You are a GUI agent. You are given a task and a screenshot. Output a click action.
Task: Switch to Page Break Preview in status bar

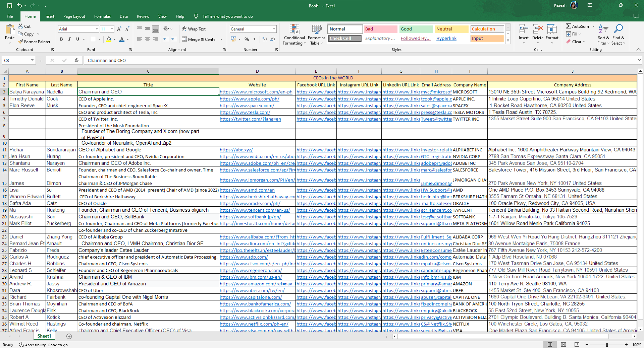577,344
